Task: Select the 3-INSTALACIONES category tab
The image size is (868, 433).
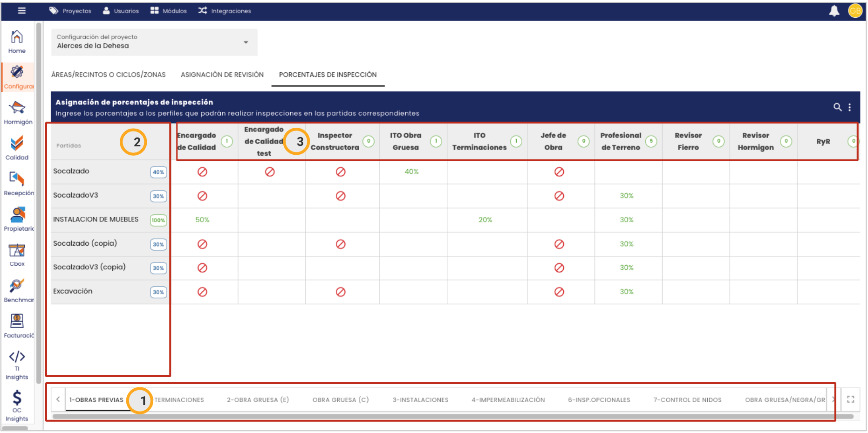Action: (x=420, y=400)
